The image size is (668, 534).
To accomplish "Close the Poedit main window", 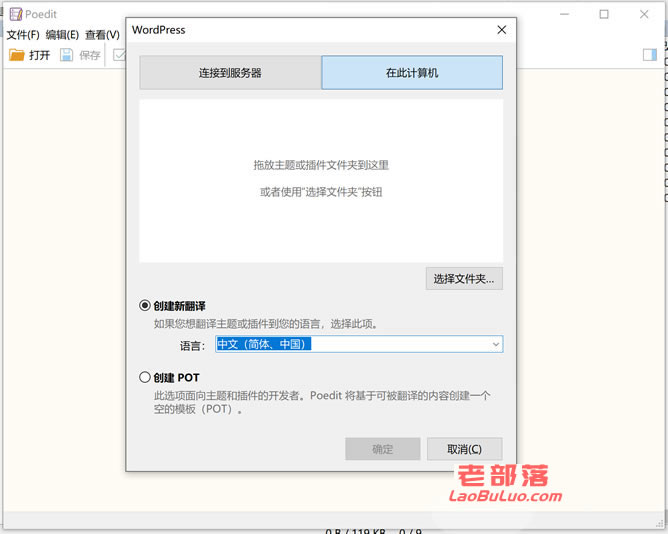I will click(x=644, y=14).
